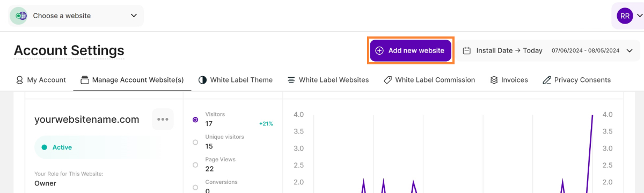
Task: Click the tag icon on White Label Commission
Action: 387,80
